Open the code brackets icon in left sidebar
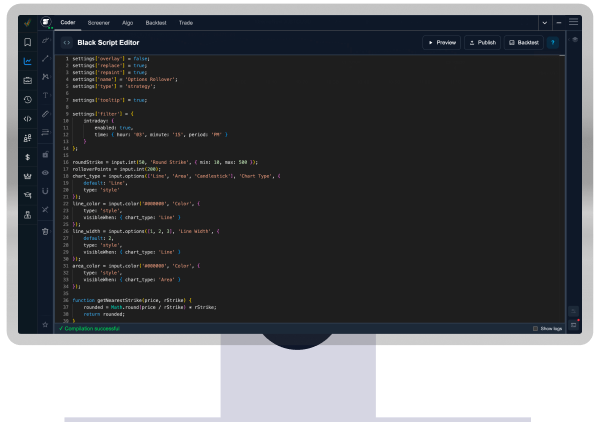Screen dimensions: 600x425 pyautogui.click(x=28, y=119)
